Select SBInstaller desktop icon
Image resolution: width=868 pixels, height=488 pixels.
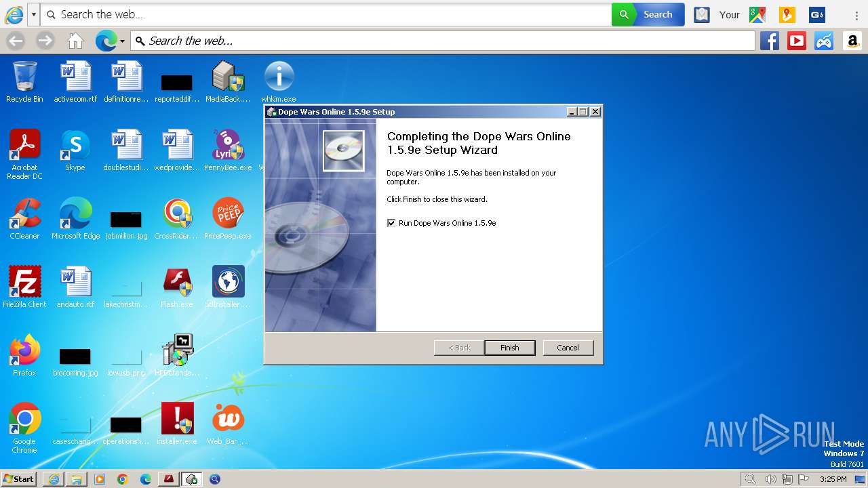click(228, 287)
